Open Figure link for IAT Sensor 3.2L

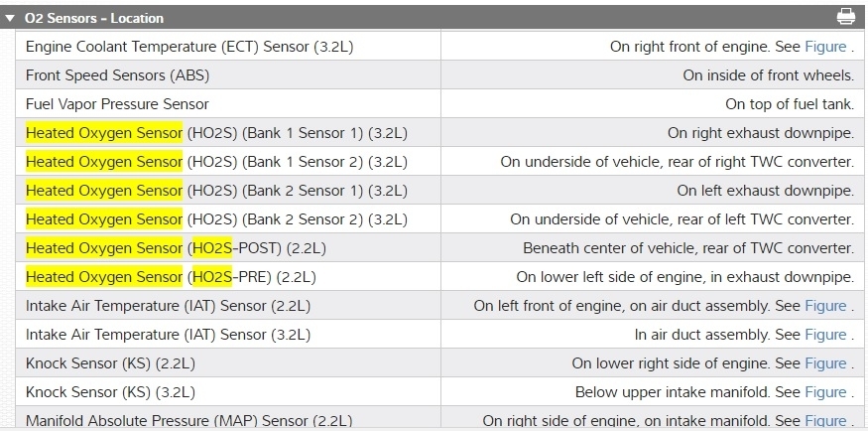[825, 335]
